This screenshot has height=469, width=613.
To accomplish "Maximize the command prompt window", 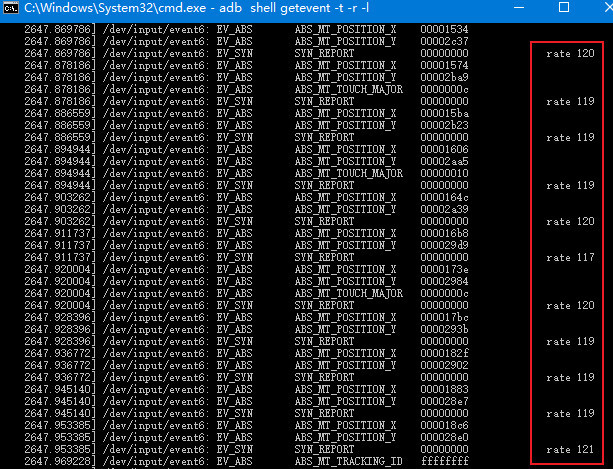I will (564, 7).
